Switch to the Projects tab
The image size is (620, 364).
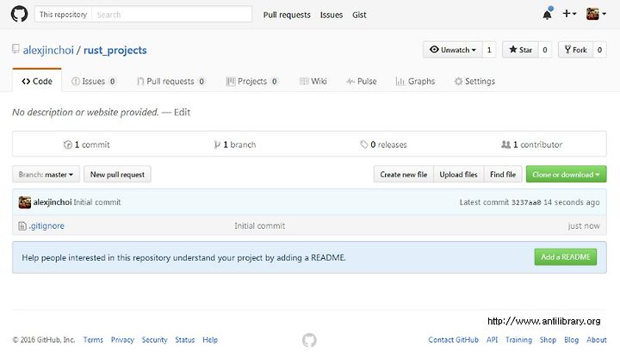pyautogui.click(x=251, y=81)
